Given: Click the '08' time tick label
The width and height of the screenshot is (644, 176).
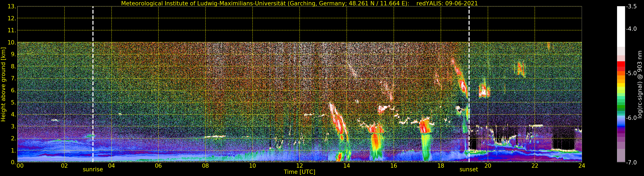Looking at the screenshot, I should pyautogui.click(x=205, y=166).
